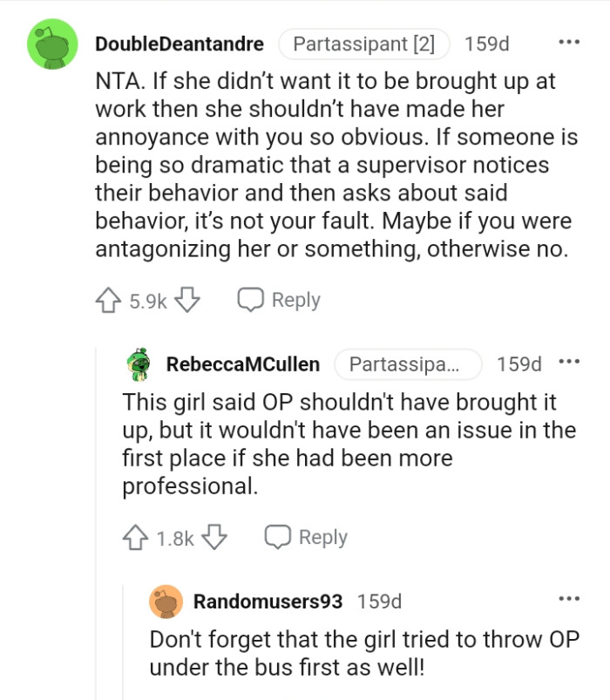
Task: Click the "1.8k" vote count
Action: tap(175, 537)
